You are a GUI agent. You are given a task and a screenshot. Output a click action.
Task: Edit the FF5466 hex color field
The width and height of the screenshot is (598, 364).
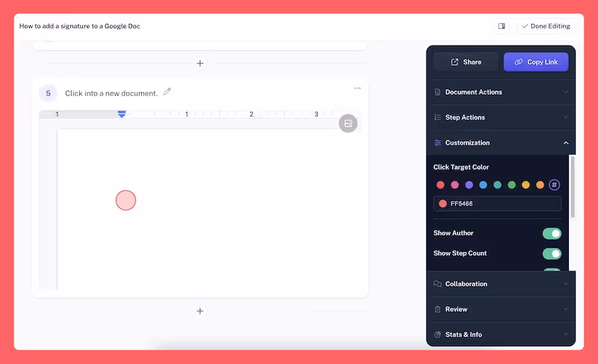(497, 203)
